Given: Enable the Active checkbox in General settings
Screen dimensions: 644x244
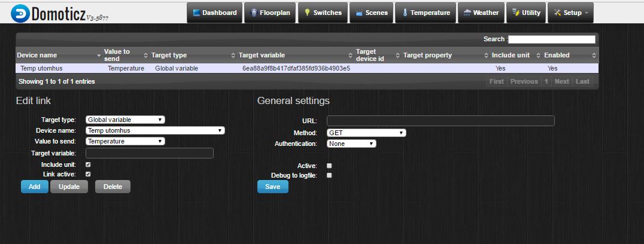Looking at the screenshot, I should (x=329, y=166).
